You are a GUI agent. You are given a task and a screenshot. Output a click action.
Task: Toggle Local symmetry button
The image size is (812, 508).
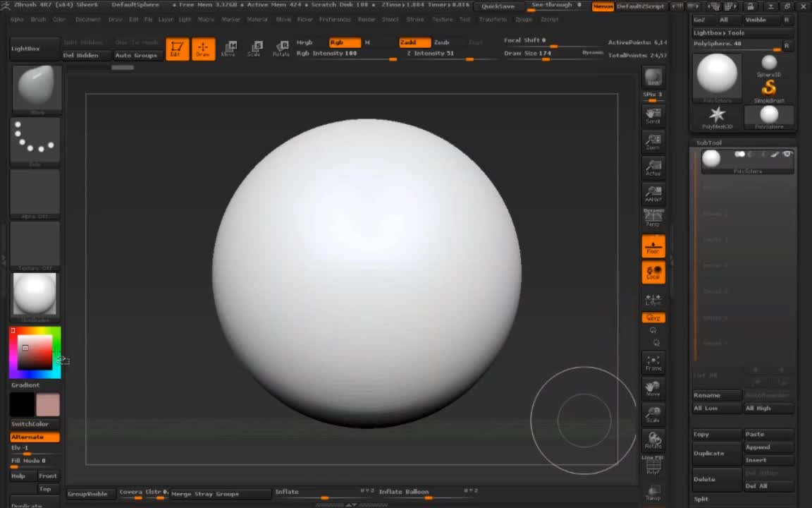653,272
